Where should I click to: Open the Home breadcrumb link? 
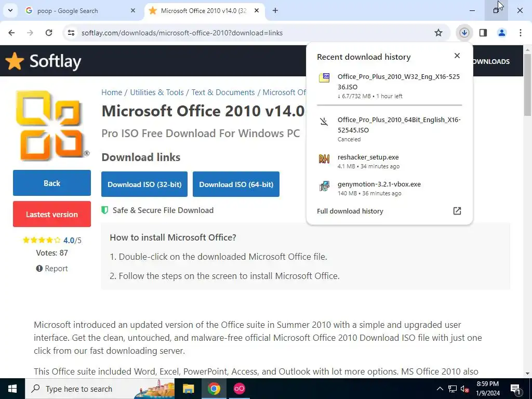112,92
